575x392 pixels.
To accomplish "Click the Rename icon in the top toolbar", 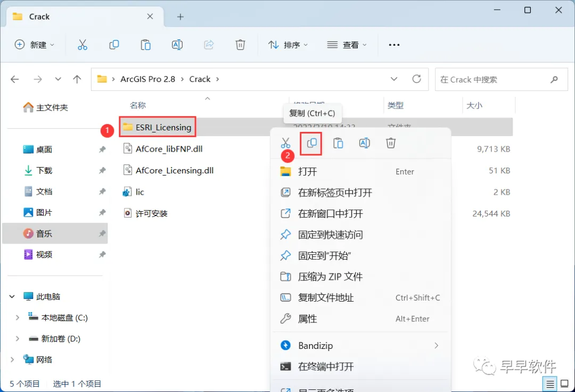I will pyautogui.click(x=177, y=45).
